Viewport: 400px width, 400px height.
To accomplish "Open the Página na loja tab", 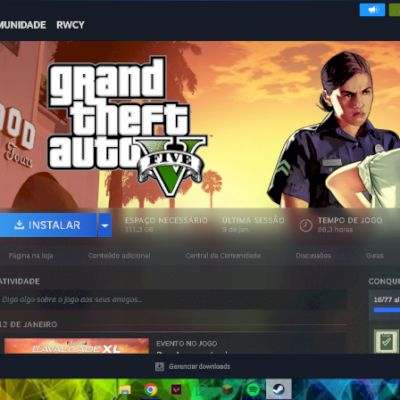I will pos(31,256).
